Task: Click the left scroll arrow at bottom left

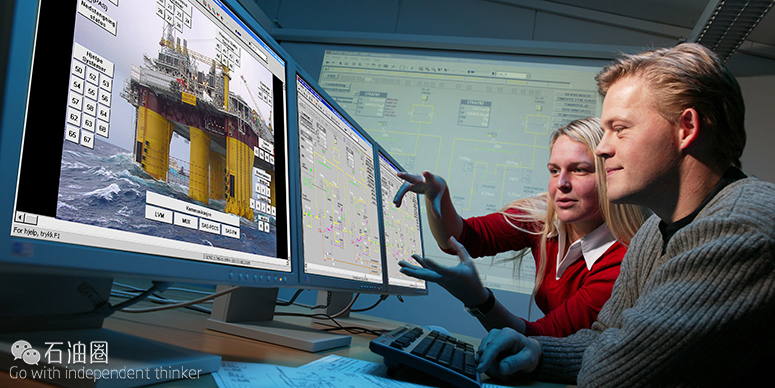Action: pyautogui.click(x=19, y=217)
